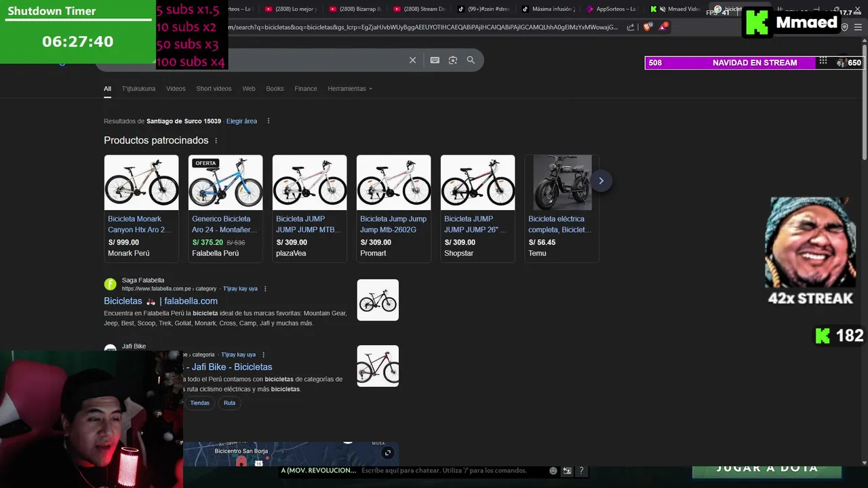The image size is (868, 488).
Task: Select the All search results tab
Action: [x=107, y=89]
